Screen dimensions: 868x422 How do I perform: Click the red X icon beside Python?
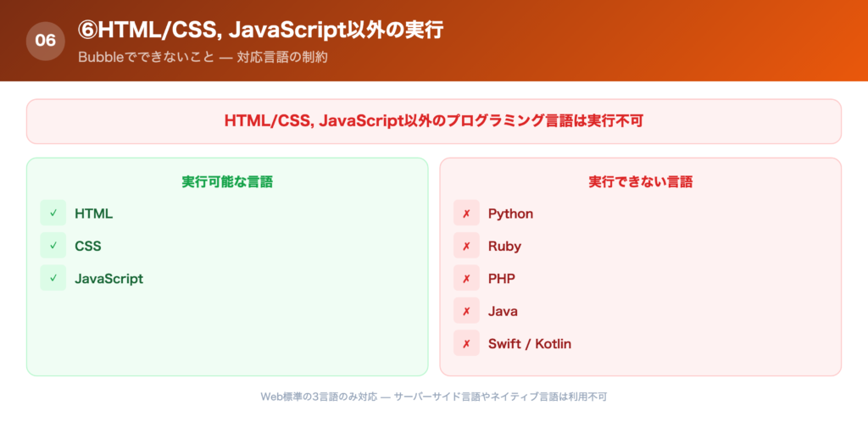tap(466, 213)
